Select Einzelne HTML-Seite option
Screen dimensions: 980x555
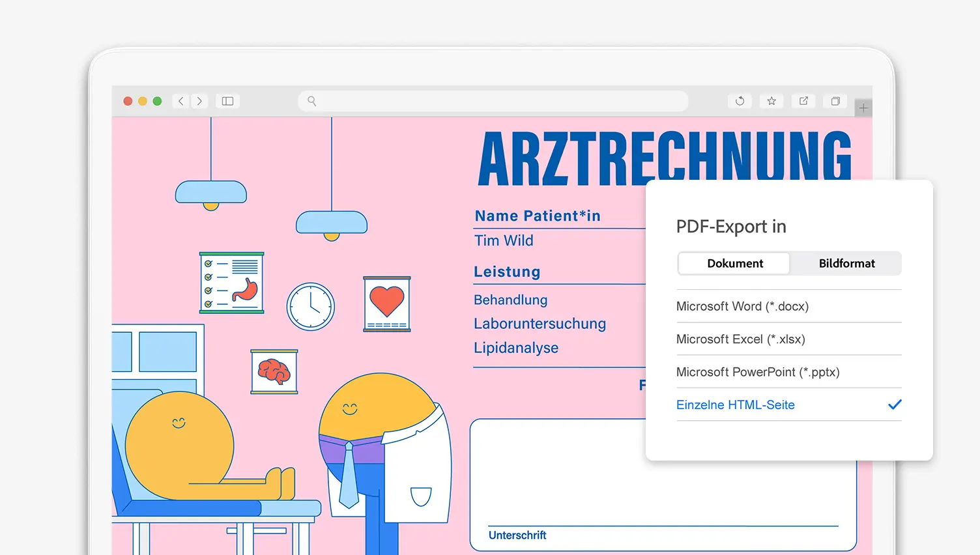(735, 405)
